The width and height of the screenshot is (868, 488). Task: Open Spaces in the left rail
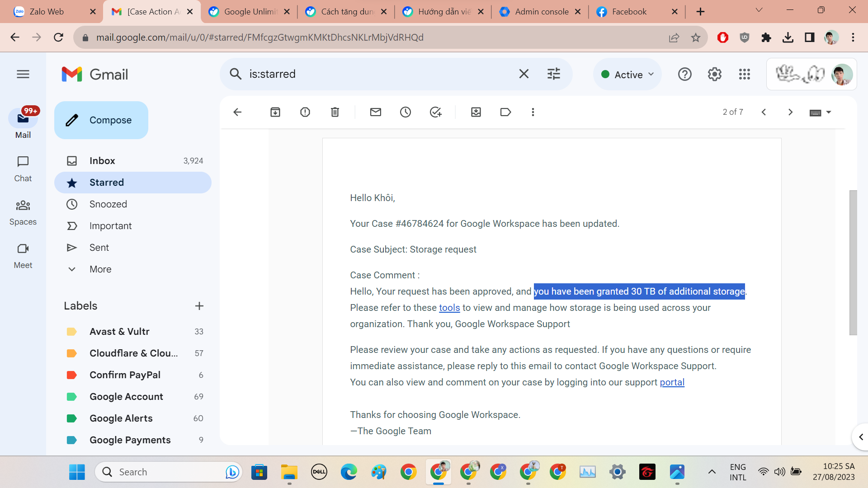[23, 212]
